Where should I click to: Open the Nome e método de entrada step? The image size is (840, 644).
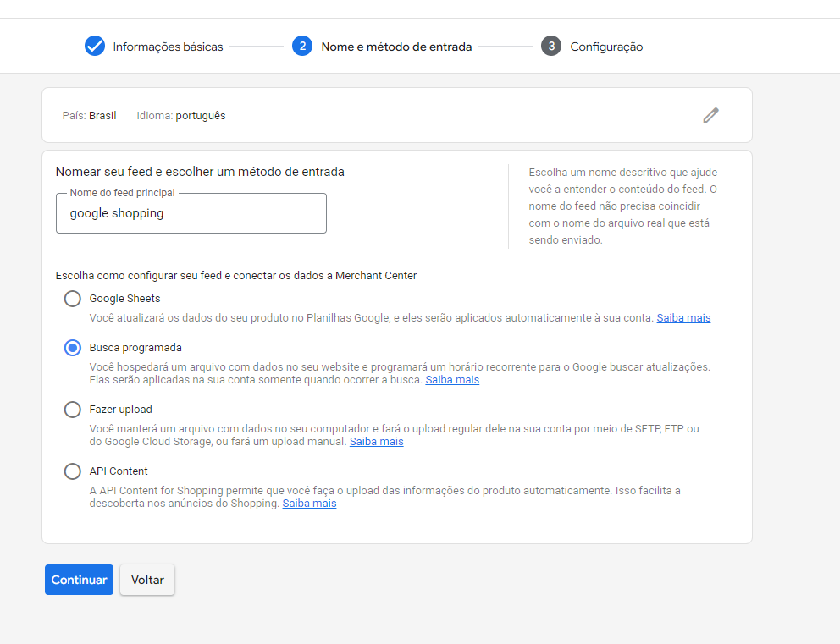point(396,47)
